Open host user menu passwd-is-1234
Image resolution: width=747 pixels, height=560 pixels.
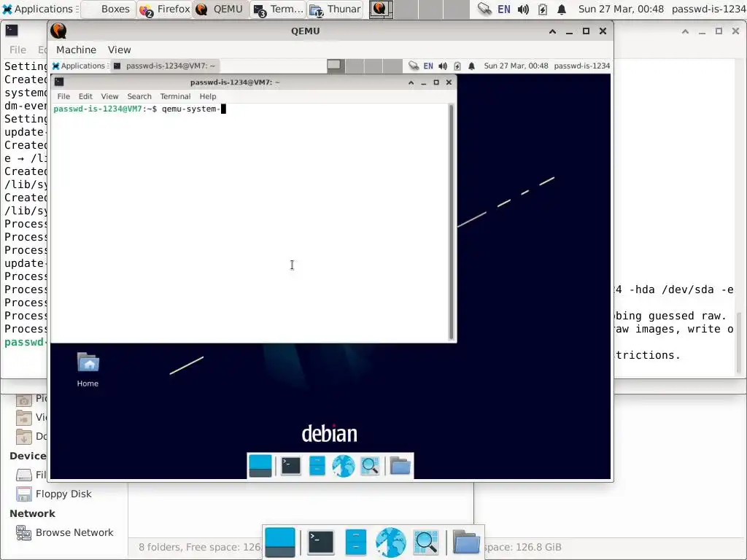point(708,9)
